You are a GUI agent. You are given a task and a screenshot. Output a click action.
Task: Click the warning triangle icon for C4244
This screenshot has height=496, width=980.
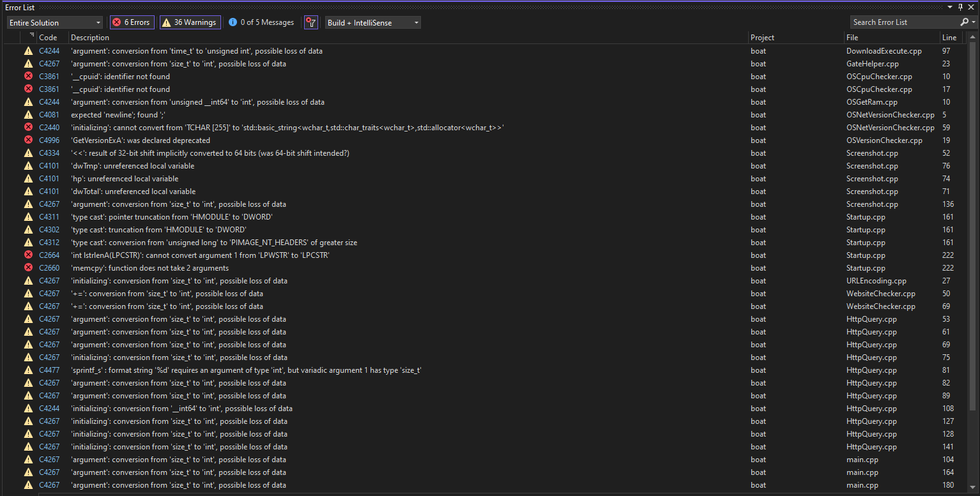tap(27, 50)
